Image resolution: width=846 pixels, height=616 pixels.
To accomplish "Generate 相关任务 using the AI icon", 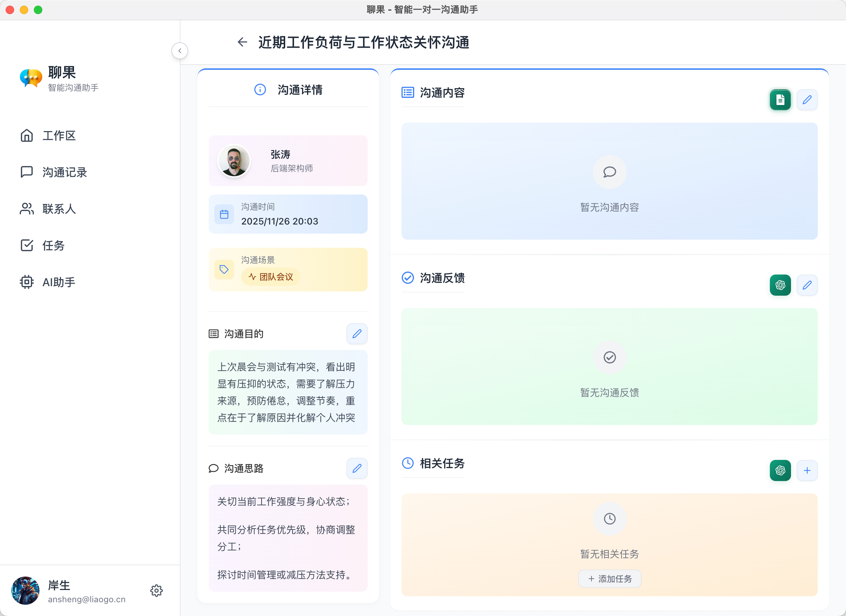I will tap(780, 470).
